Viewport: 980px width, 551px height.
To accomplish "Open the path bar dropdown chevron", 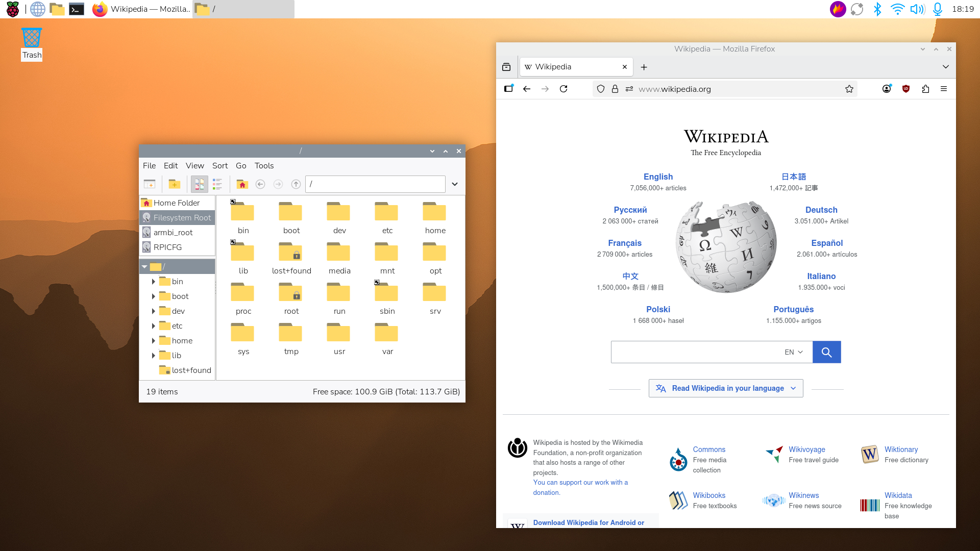I will 454,184.
